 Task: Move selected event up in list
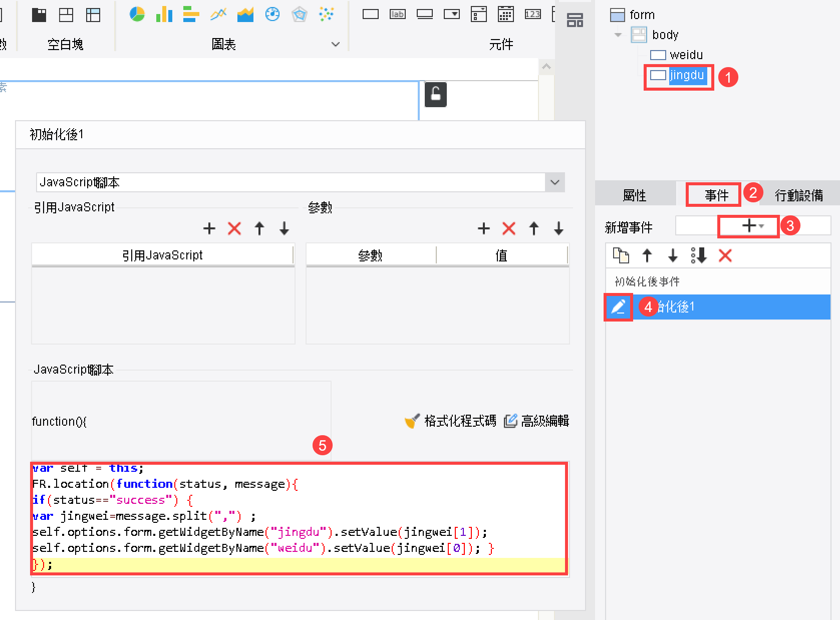[x=647, y=255]
